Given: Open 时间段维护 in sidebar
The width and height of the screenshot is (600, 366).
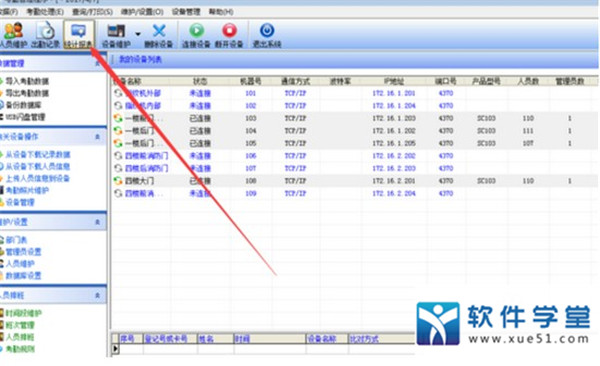Looking at the screenshot, I should [x=23, y=313].
